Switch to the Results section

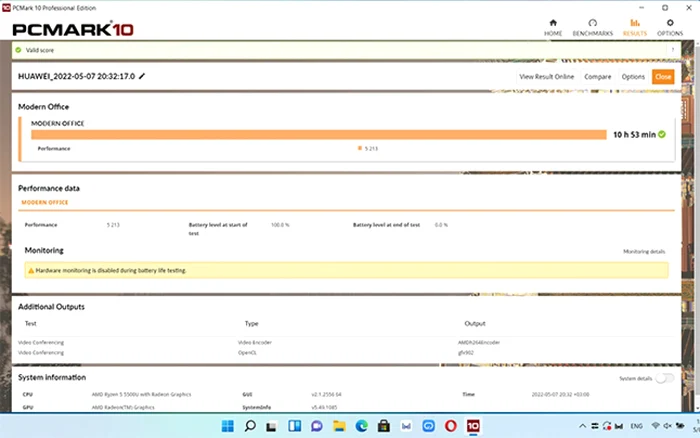[634, 28]
